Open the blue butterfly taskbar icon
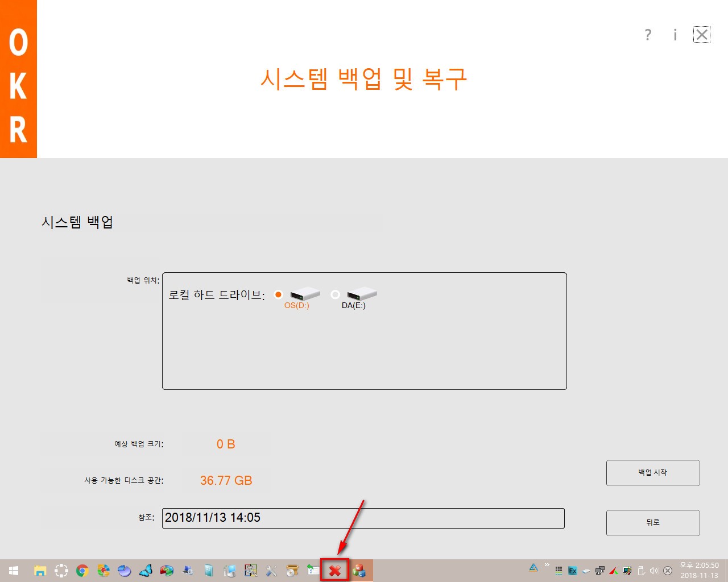This screenshot has height=582, width=728. click(146, 571)
